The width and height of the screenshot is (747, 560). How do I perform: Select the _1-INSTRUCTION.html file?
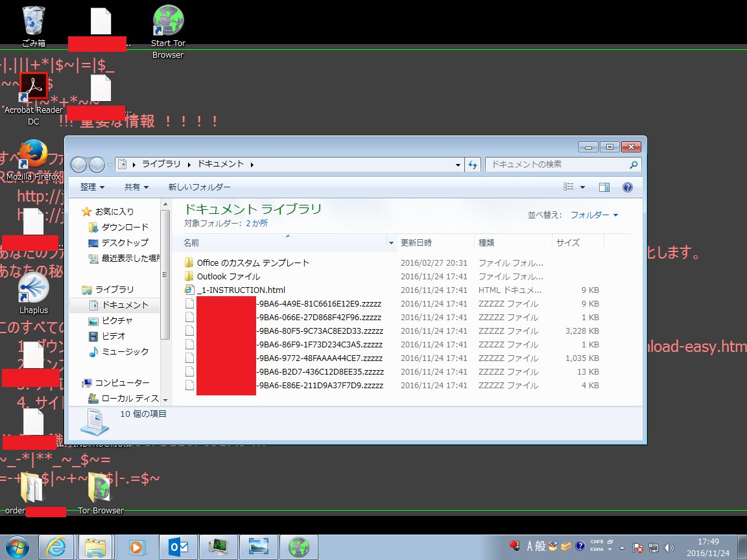click(x=241, y=290)
